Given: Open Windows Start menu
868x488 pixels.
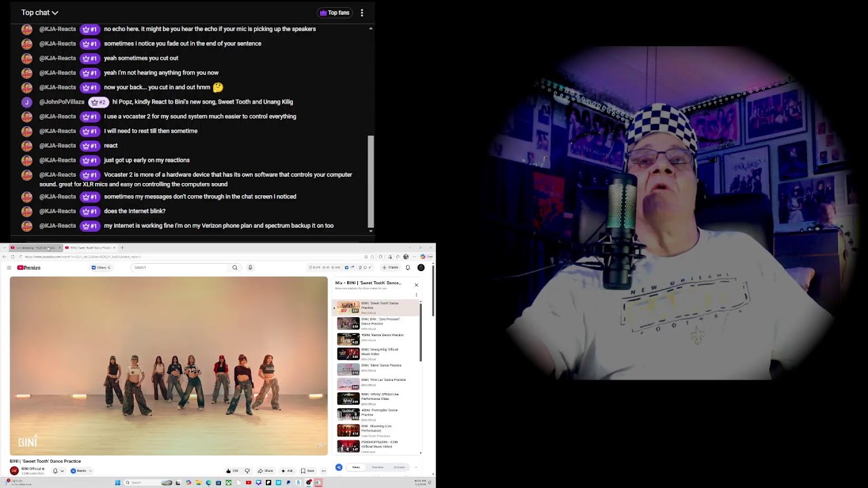Looking at the screenshot, I should click(x=117, y=483).
